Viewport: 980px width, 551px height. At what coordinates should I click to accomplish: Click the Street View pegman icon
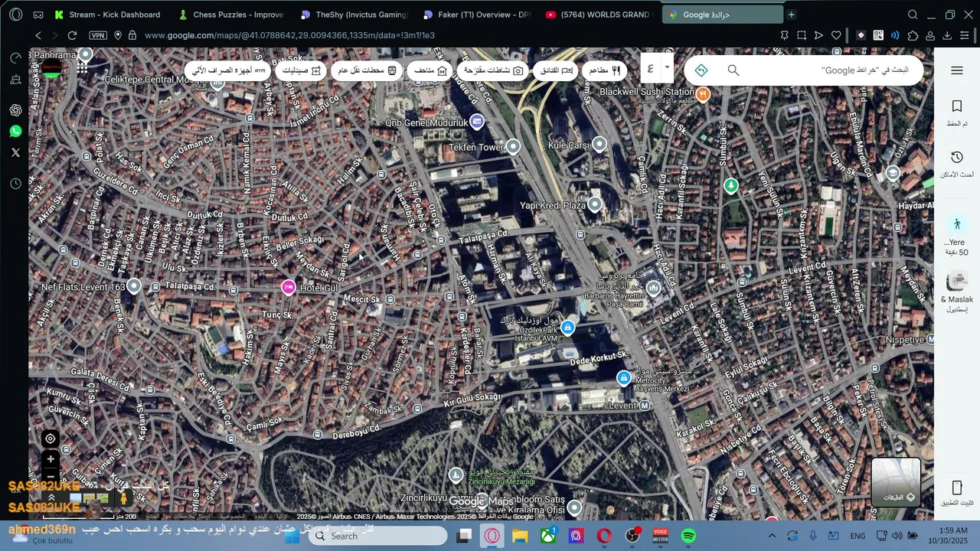(x=124, y=497)
